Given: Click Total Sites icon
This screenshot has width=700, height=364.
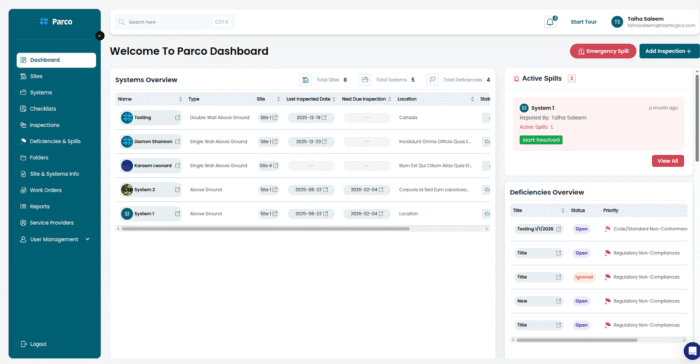Looking at the screenshot, I should click(x=305, y=80).
